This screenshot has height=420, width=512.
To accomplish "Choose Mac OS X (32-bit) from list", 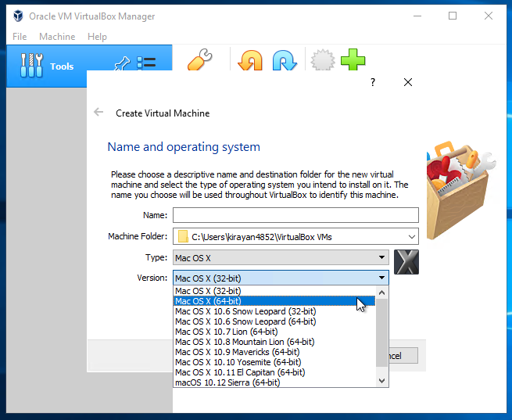I will point(274,291).
